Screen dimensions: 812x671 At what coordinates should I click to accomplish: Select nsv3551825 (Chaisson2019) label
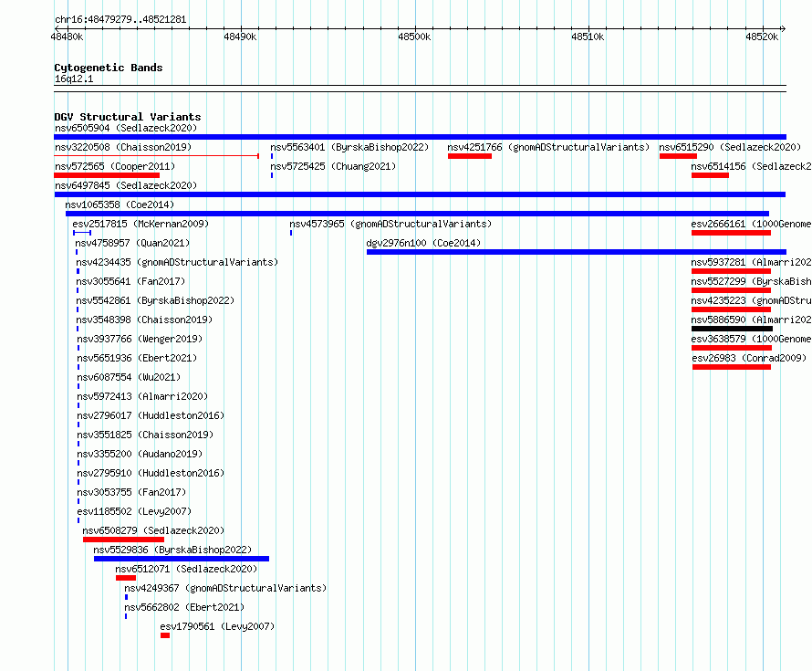click(x=145, y=435)
